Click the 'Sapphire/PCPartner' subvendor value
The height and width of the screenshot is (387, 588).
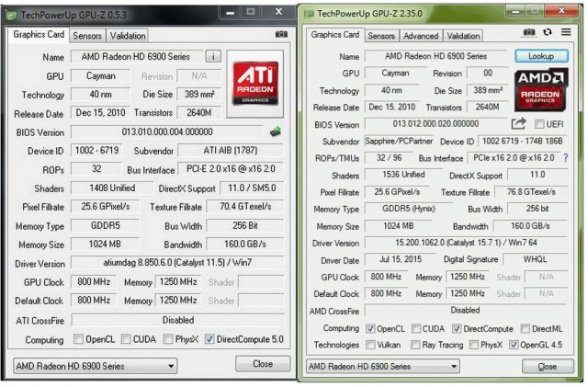click(399, 142)
